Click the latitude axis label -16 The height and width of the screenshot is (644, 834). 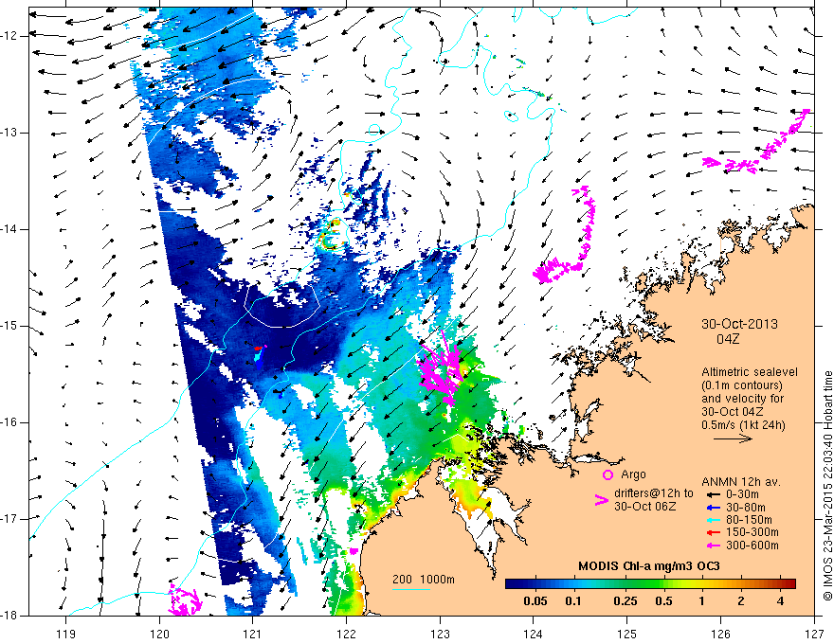click(x=10, y=422)
